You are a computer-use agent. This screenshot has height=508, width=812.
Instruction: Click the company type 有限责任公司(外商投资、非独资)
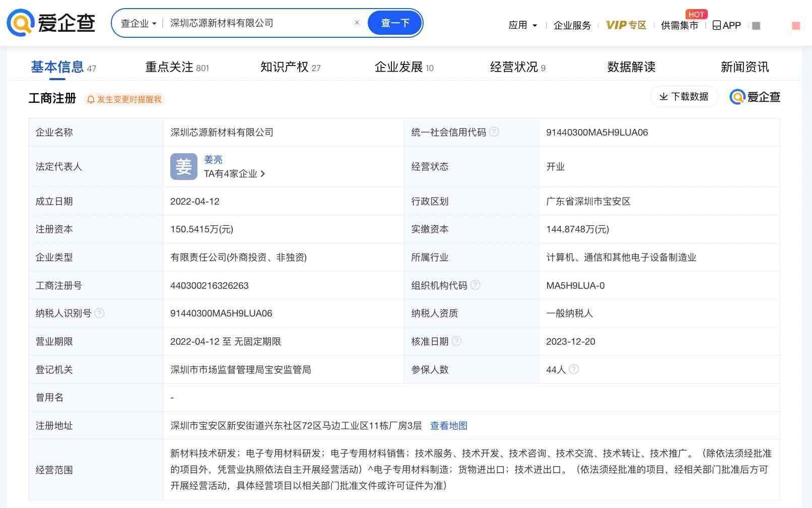(238, 257)
